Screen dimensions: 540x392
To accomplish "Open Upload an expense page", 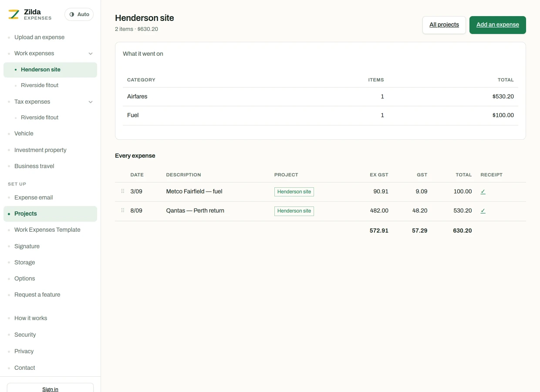I will (39, 37).
